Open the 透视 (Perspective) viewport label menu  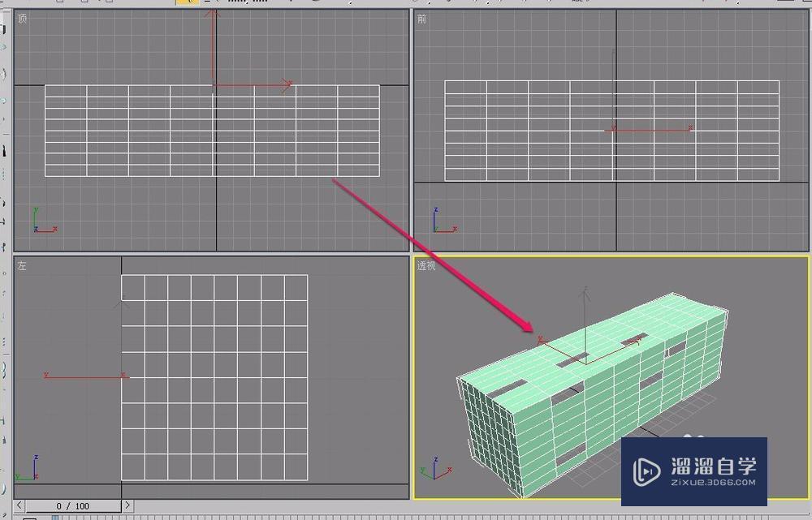(x=425, y=264)
